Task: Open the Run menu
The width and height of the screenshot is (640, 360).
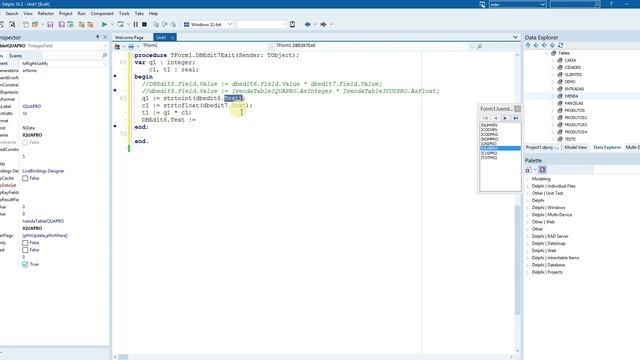Action: click(82, 13)
